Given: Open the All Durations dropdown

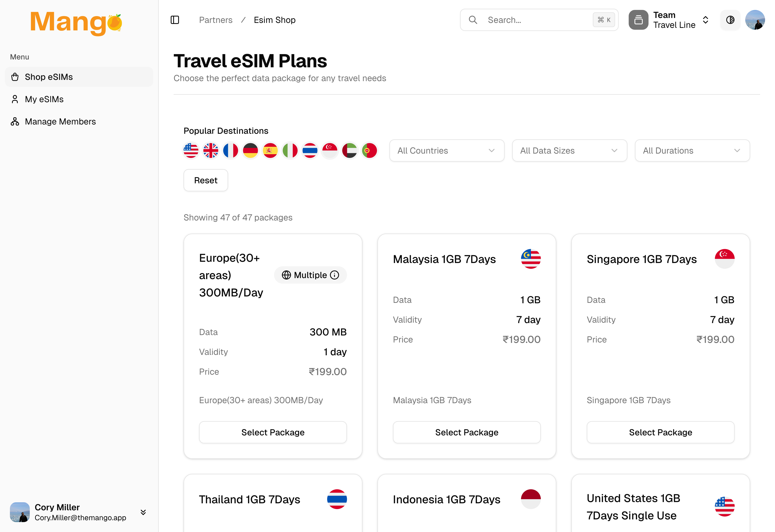Looking at the screenshot, I should 692,151.
